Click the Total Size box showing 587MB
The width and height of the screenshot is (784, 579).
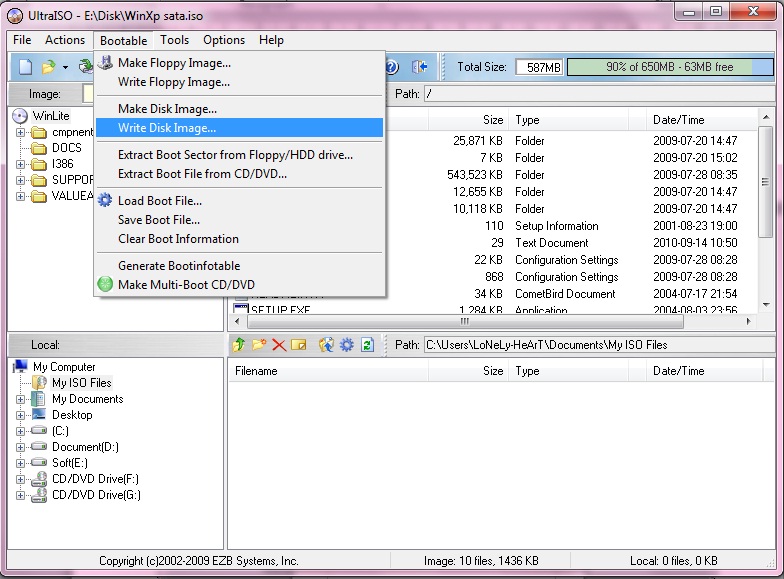click(x=540, y=67)
